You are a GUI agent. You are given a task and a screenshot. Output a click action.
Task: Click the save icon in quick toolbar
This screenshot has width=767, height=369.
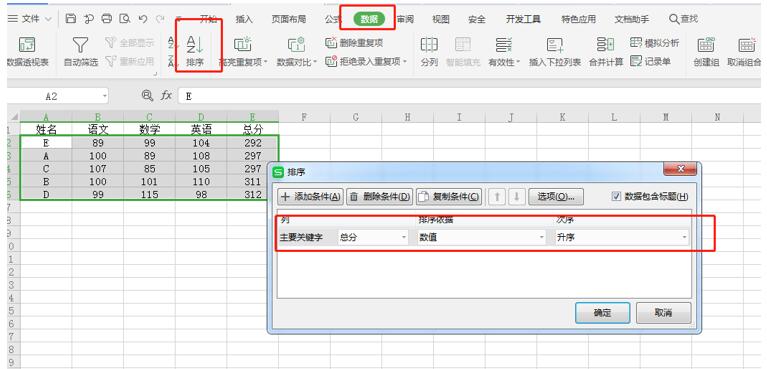click(x=71, y=19)
